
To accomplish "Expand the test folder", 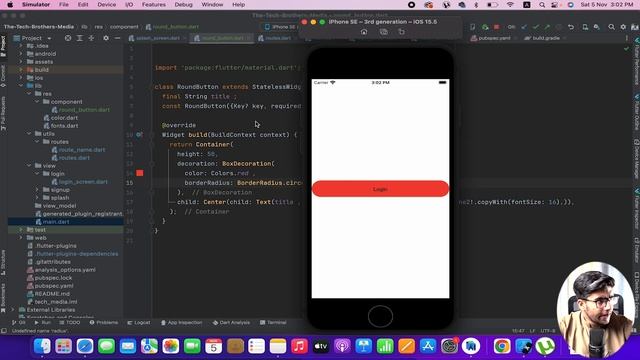I will [21, 230].
